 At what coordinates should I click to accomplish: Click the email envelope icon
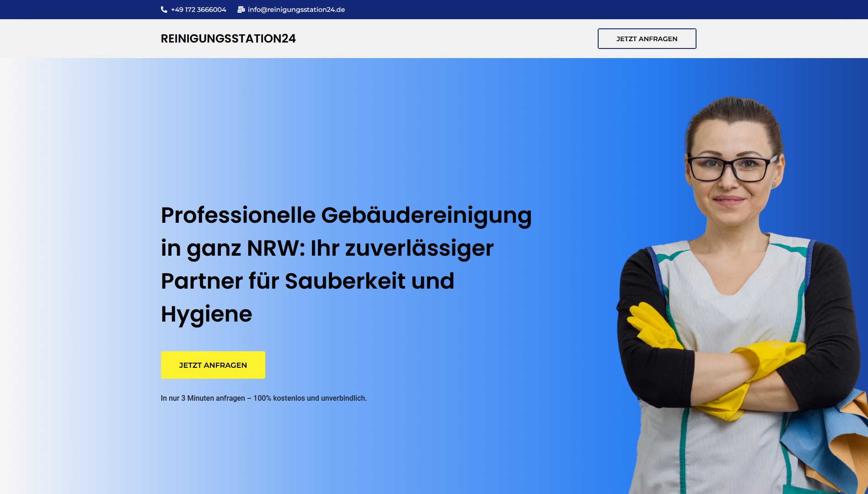[241, 10]
